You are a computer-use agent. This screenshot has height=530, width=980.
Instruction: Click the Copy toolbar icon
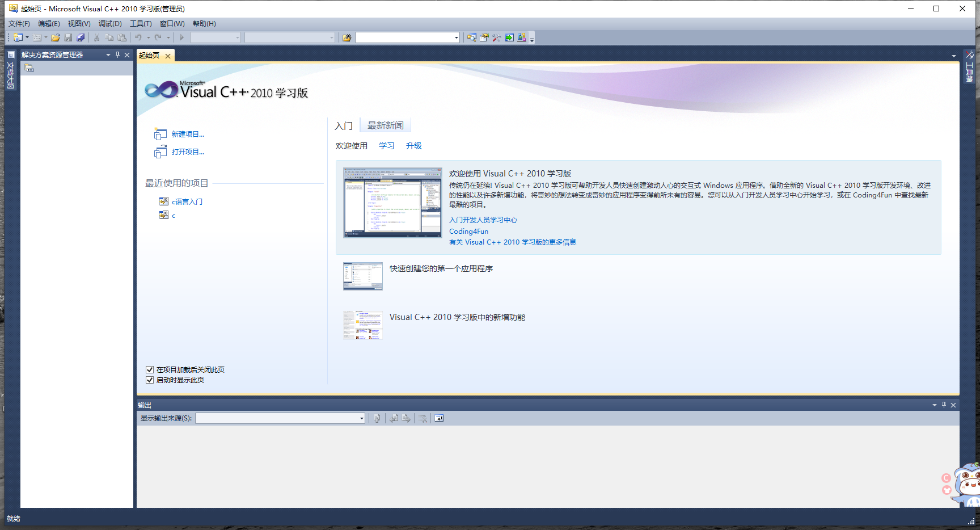tap(109, 37)
